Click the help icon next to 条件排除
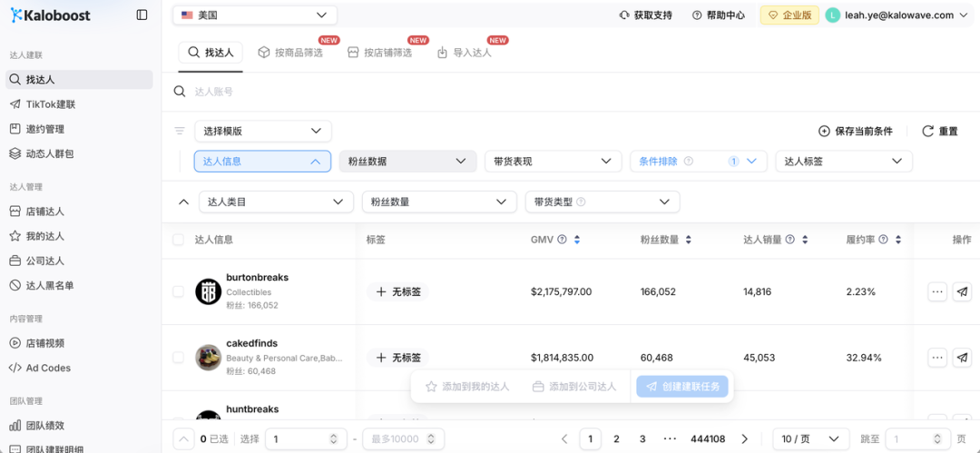Screen dimensions: 980x453 click(689, 161)
